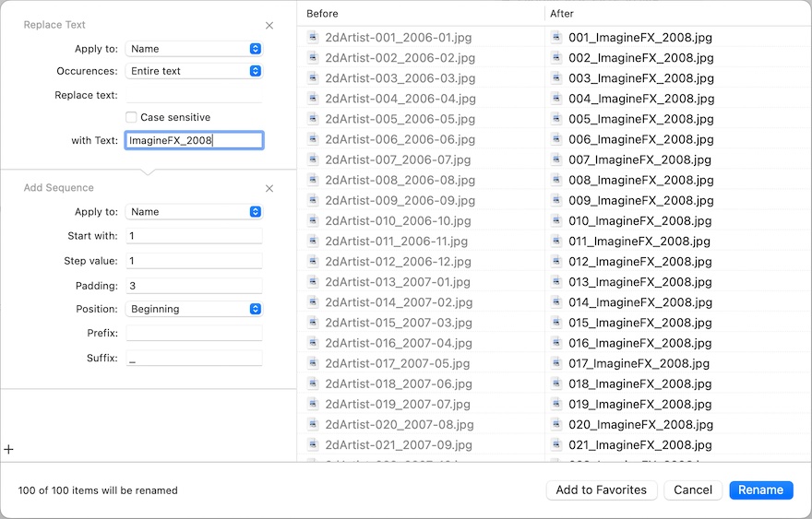Select file name 2dArtist-013_2007-01.jpg
812x519 pixels.
pos(398,281)
